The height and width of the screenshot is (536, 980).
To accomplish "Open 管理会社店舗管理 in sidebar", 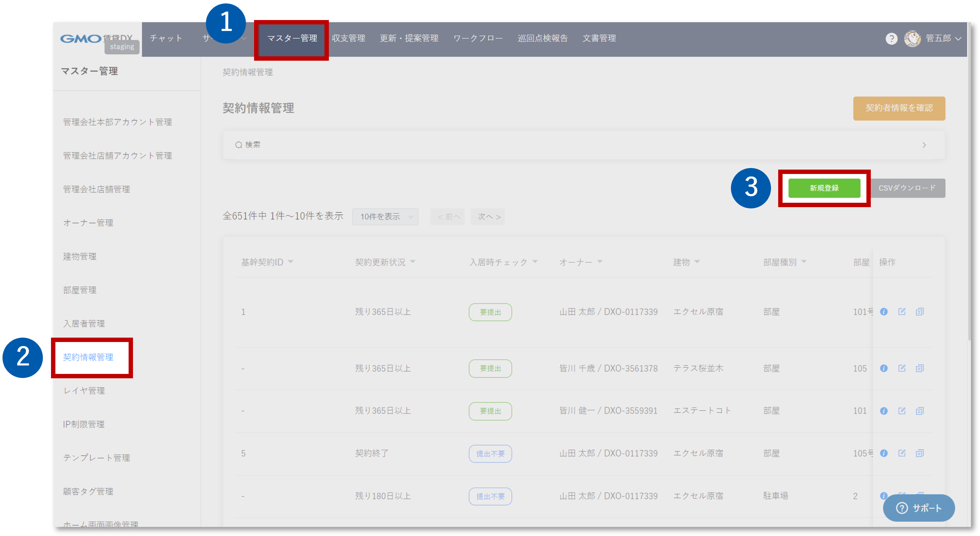I will coord(96,189).
